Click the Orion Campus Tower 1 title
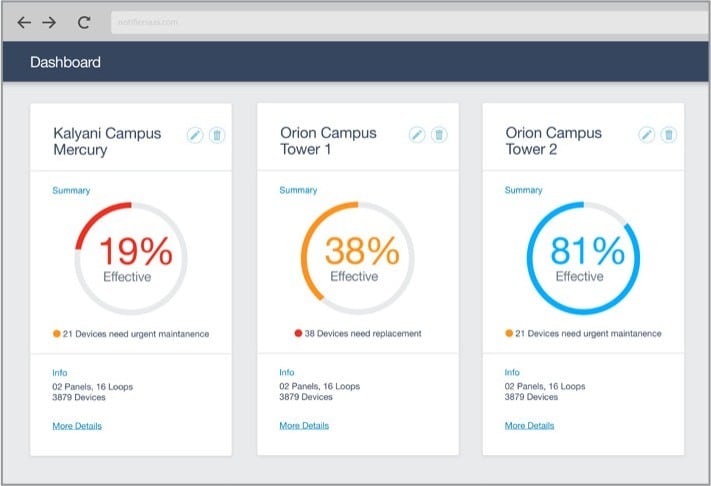 pyautogui.click(x=330, y=141)
